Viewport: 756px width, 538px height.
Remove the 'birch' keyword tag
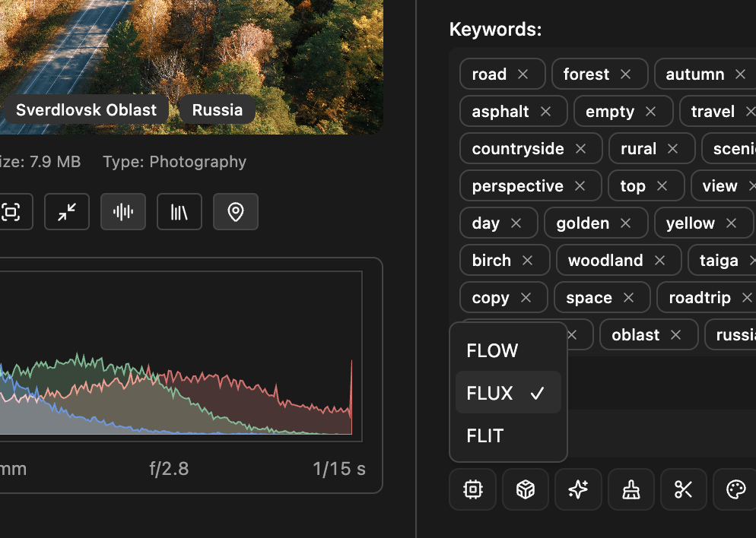point(528,260)
